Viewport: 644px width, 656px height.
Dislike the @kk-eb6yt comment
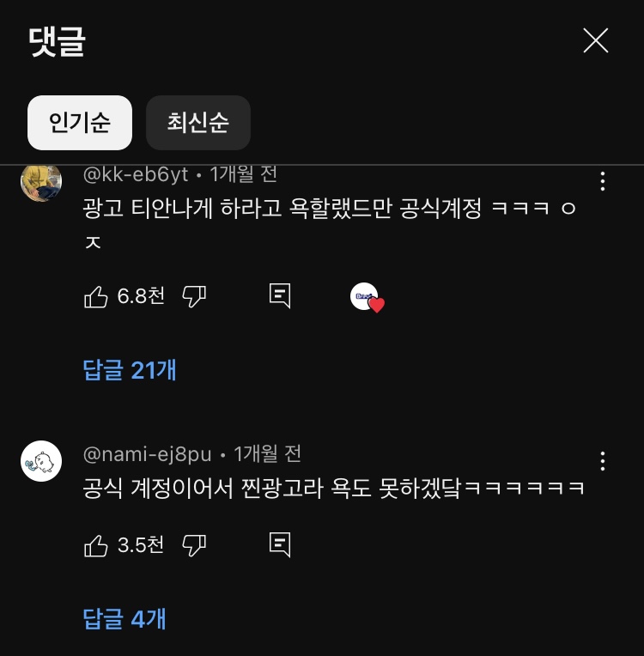point(194,296)
